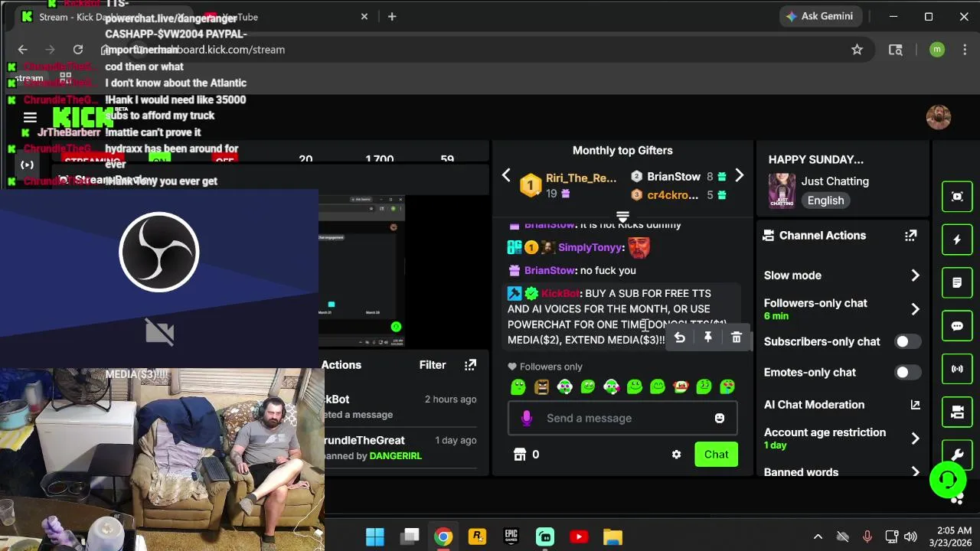Open the green headset support button
Viewport: 980px width, 551px height.
click(x=948, y=480)
